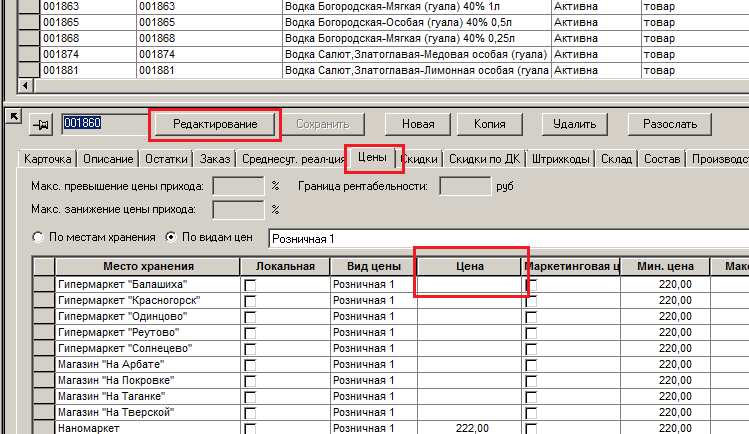Select the Гипермаркет "Одинцово" storage row
Screen dimensions: 749x434
(x=148, y=317)
